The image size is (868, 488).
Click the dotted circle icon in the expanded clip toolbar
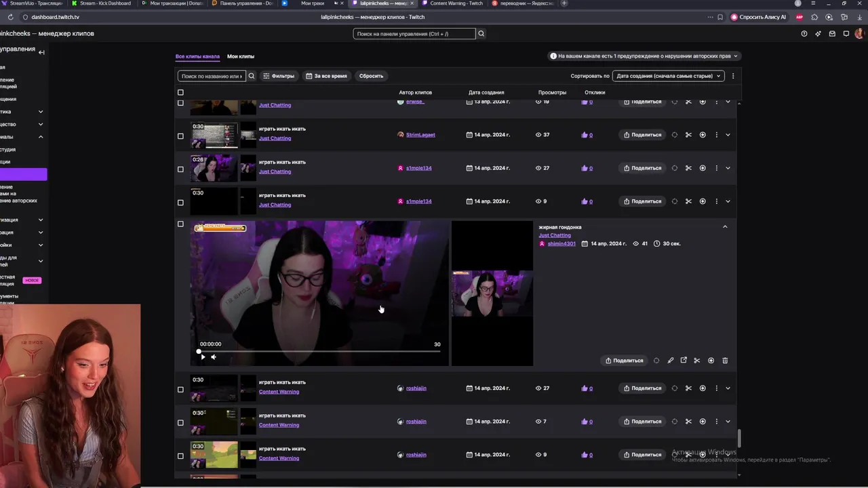pyautogui.click(x=656, y=361)
